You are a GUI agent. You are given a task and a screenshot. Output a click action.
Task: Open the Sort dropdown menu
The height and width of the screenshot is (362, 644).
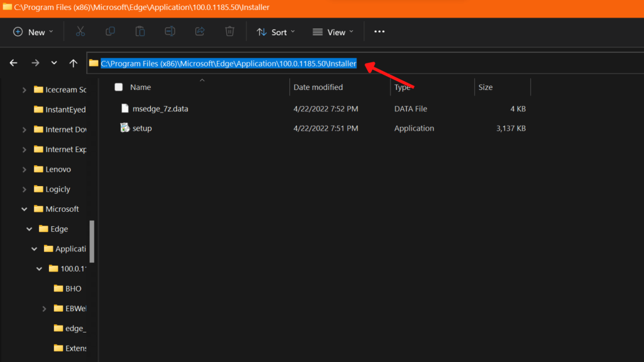(x=275, y=32)
